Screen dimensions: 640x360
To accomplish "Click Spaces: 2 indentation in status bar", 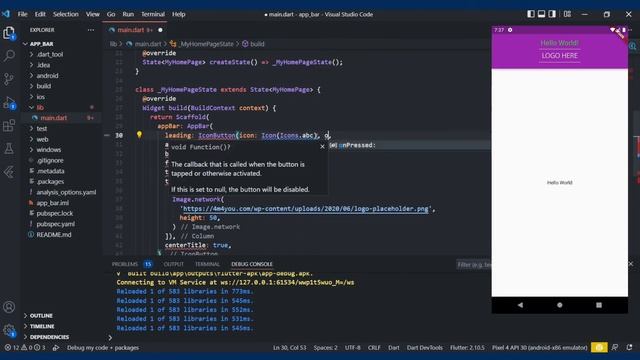I will (x=325, y=348).
